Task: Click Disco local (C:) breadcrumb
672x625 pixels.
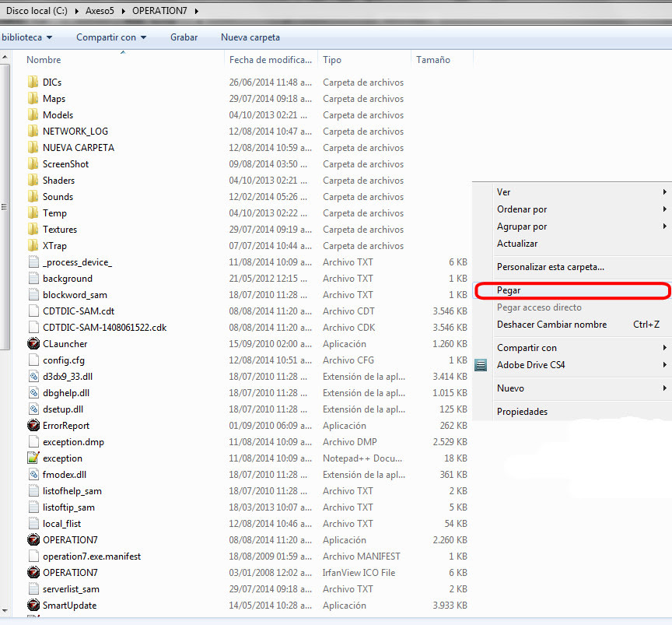Action: point(37,11)
